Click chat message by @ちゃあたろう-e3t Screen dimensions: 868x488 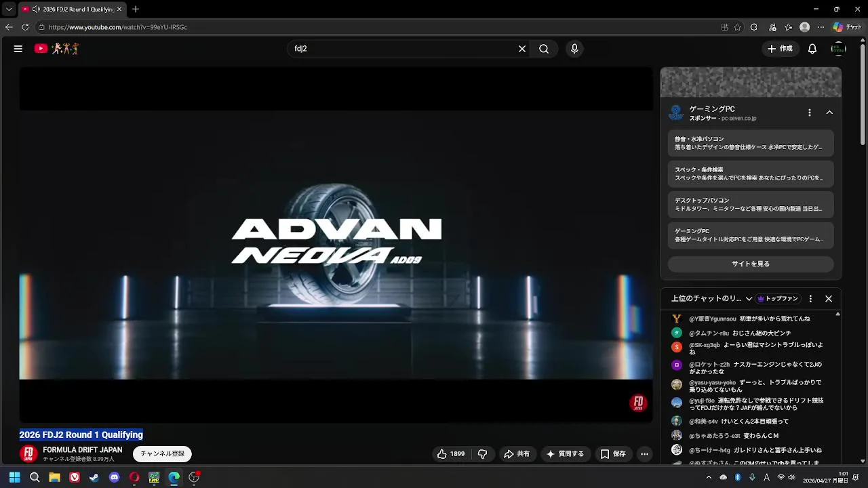coord(749,436)
